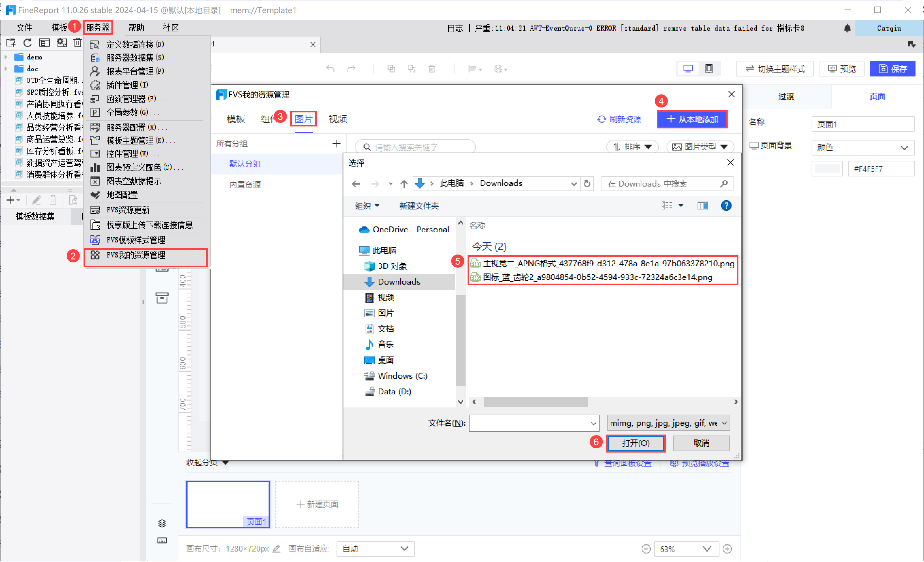
Task: Switch to desktop PC layout view
Action: (x=688, y=69)
